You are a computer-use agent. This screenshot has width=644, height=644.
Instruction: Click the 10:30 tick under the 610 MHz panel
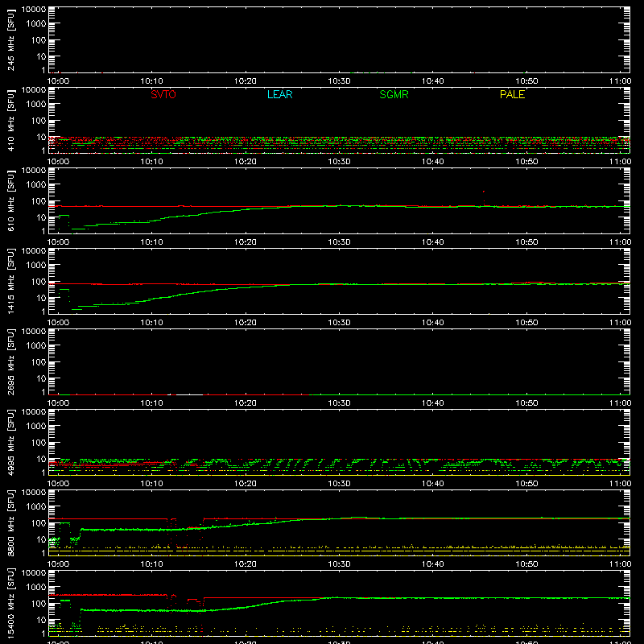pos(339,242)
